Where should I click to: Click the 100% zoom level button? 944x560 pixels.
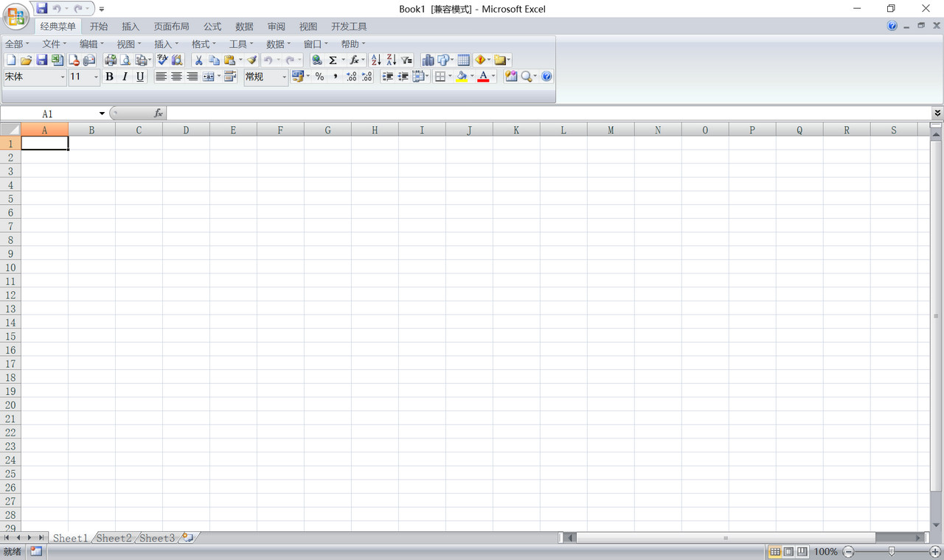click(x=826, y=552)
